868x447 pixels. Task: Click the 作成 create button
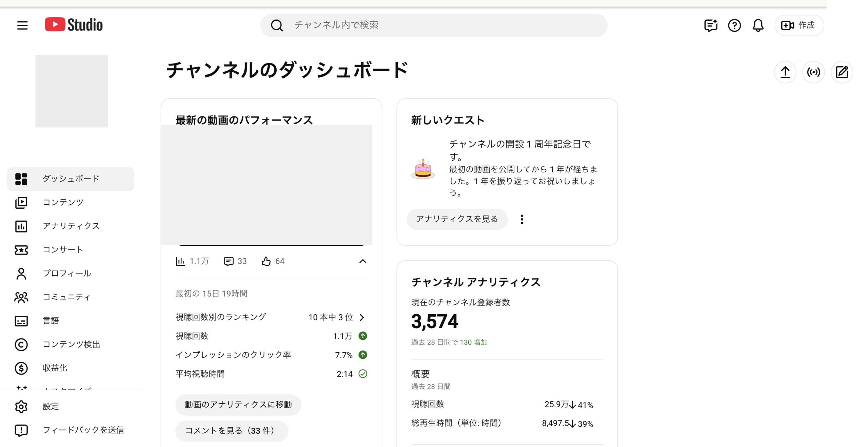(x=799, y=25)
